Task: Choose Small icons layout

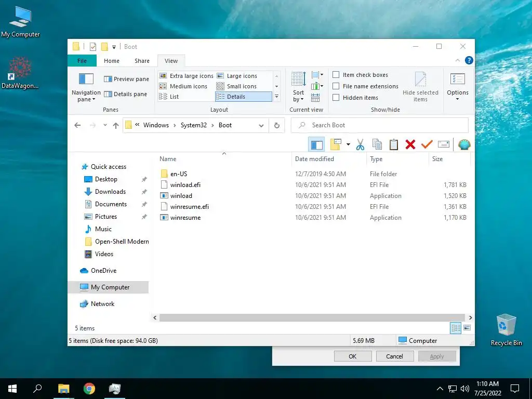Action: pos(236,86)
